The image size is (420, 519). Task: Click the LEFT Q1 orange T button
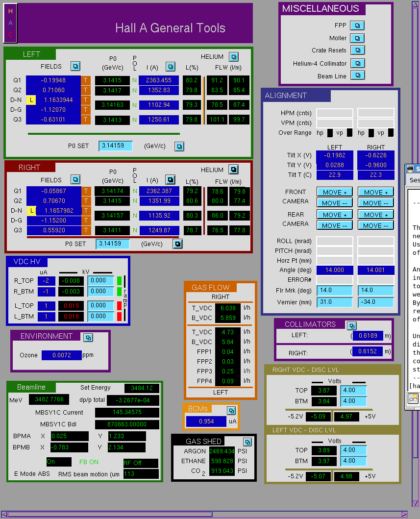[x=85, y=80]
